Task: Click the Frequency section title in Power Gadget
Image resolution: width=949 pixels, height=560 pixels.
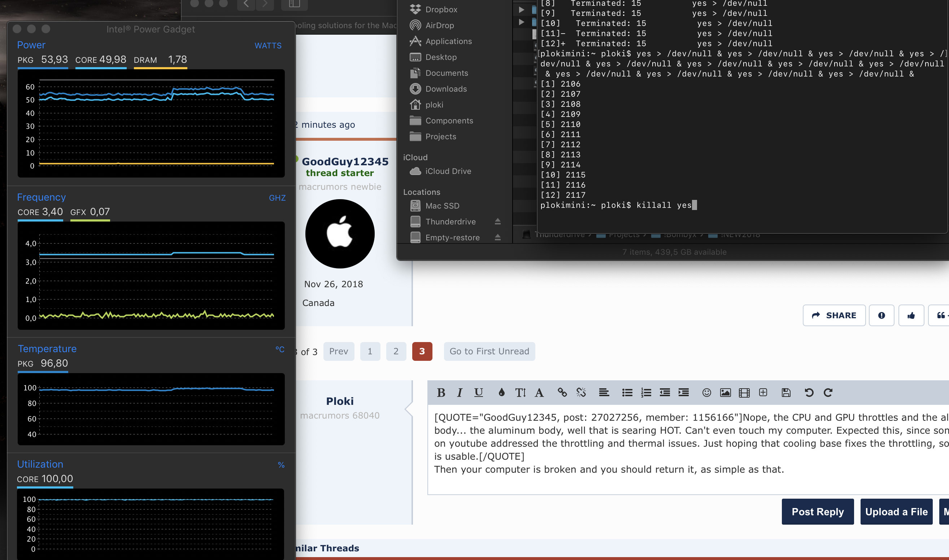Action: pyautogui.click(x=42, y=197)
